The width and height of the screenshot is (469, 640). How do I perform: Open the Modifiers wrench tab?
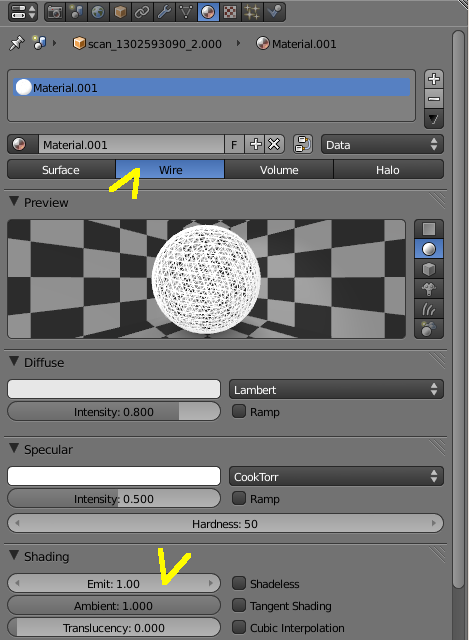[x=164, y=12]
